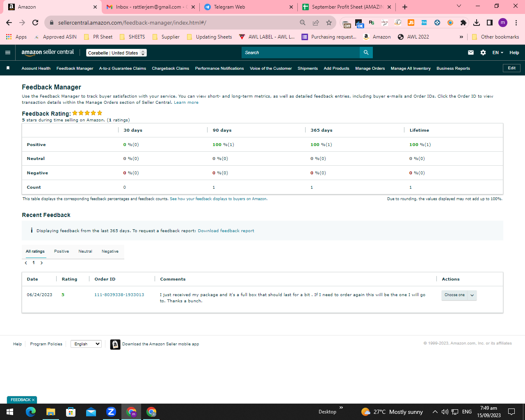Screen dimensions: 525x420
Task: Click the Seller Central search field
Action: tap(301, 52)
